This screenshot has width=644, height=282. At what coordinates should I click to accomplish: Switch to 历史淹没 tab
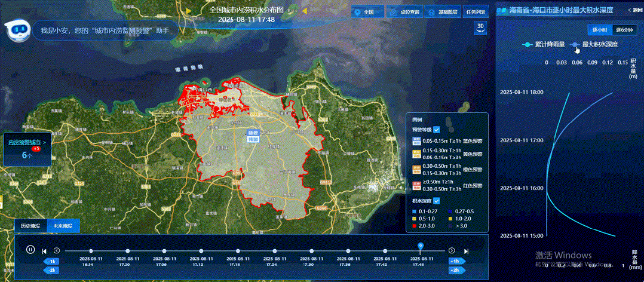click(30, 226)
